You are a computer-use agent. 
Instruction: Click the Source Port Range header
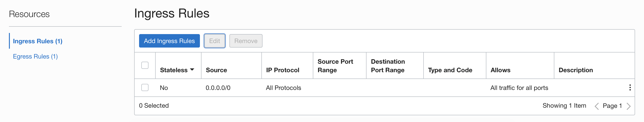coord(335,66)
